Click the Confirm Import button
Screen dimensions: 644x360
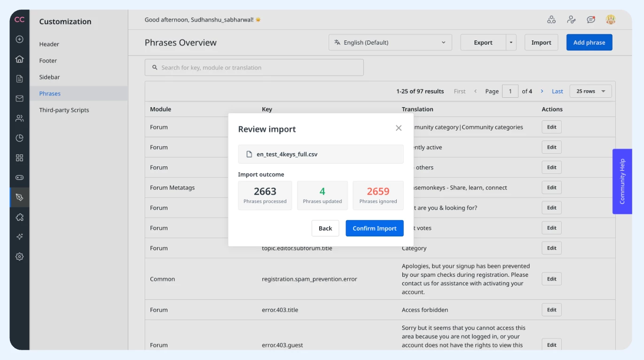(x=375, y=228)
